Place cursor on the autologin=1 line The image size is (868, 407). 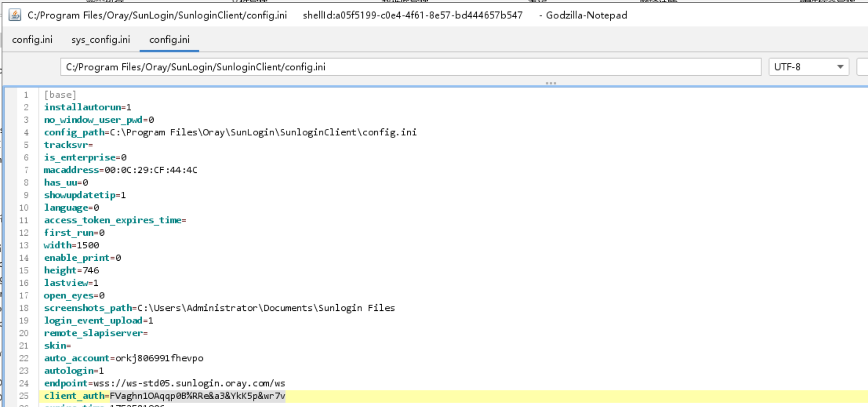point(74,370)
